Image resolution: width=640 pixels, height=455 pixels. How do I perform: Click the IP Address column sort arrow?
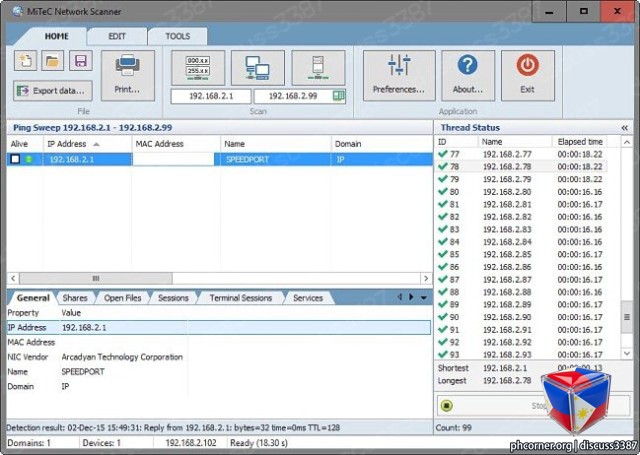[x=96, y=144]
